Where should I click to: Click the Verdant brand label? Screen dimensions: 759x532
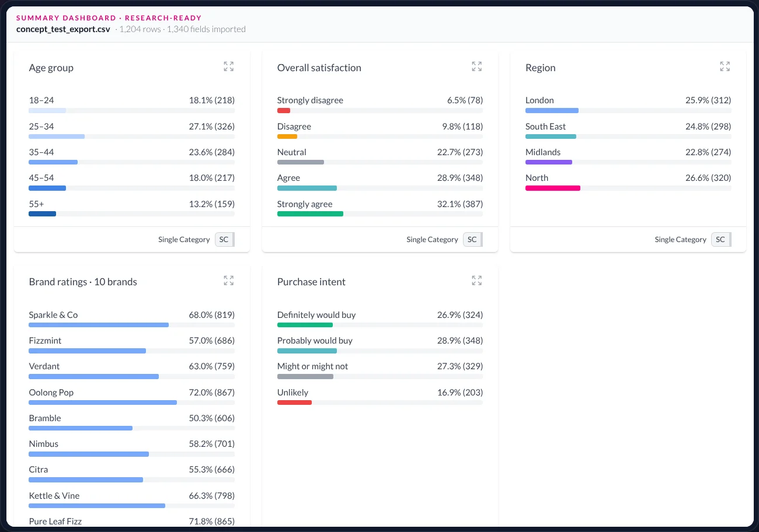[44, 366]
